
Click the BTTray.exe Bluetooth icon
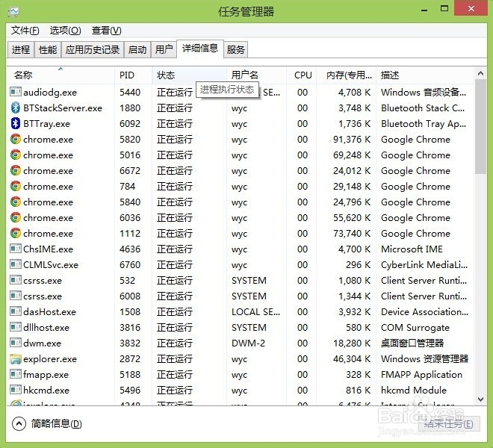click(x=16, y=123)
